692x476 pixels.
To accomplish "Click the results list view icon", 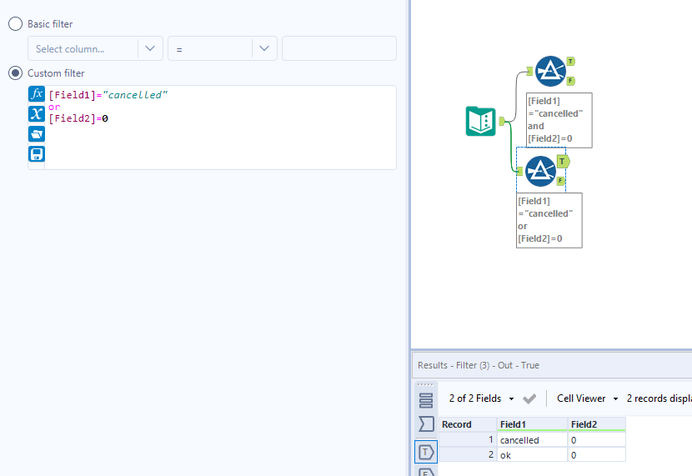I will tap(426, 401).
